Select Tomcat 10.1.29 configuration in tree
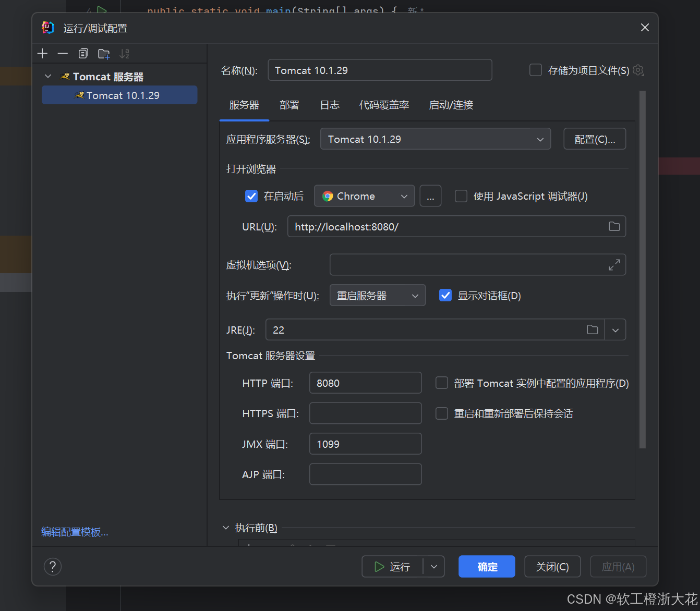Image resolution: width=700 pixels, height=611 pixels. coord(119,95)
